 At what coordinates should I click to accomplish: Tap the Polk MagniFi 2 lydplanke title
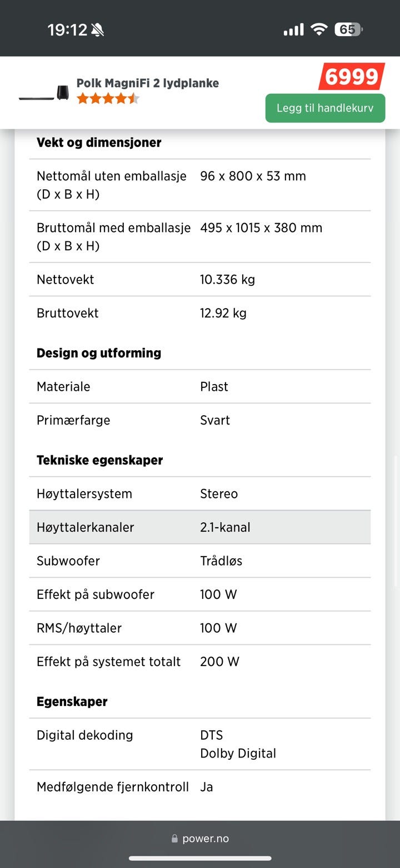(x=148, y=83)
